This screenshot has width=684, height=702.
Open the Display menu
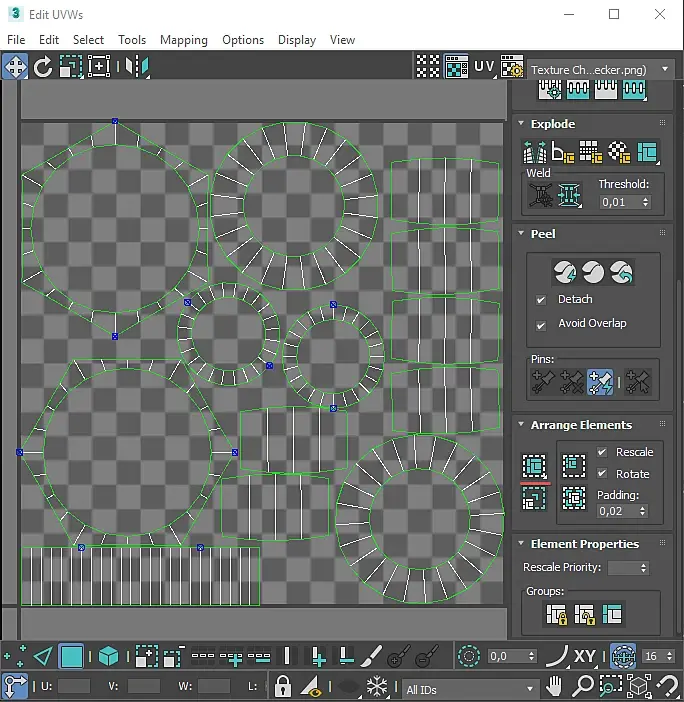[x=297, y=40]
